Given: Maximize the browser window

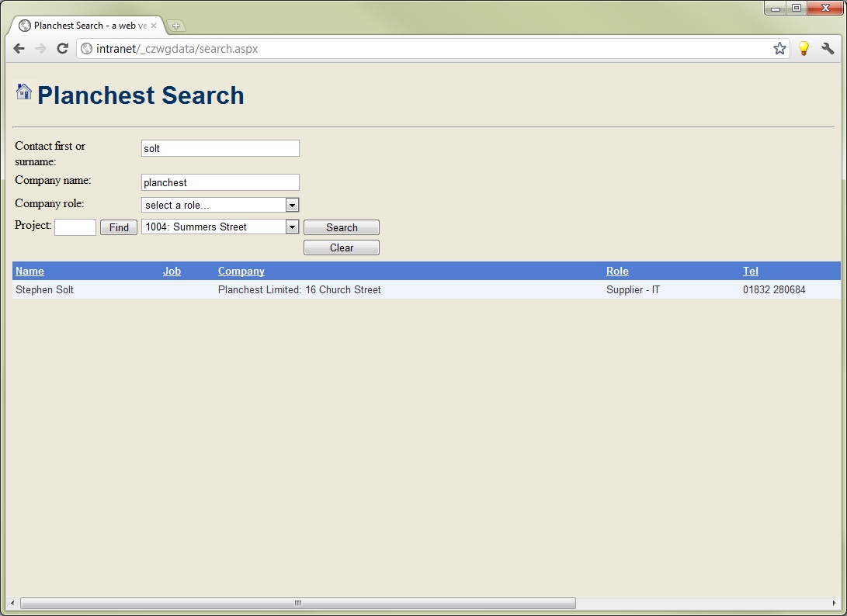Looking at the screenshot, I should [x=797, y=8].
